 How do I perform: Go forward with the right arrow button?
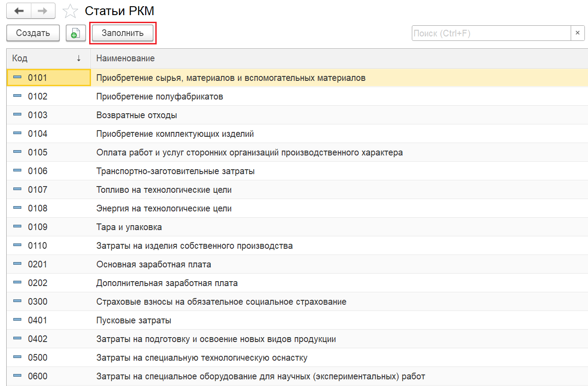click(43, 11)
